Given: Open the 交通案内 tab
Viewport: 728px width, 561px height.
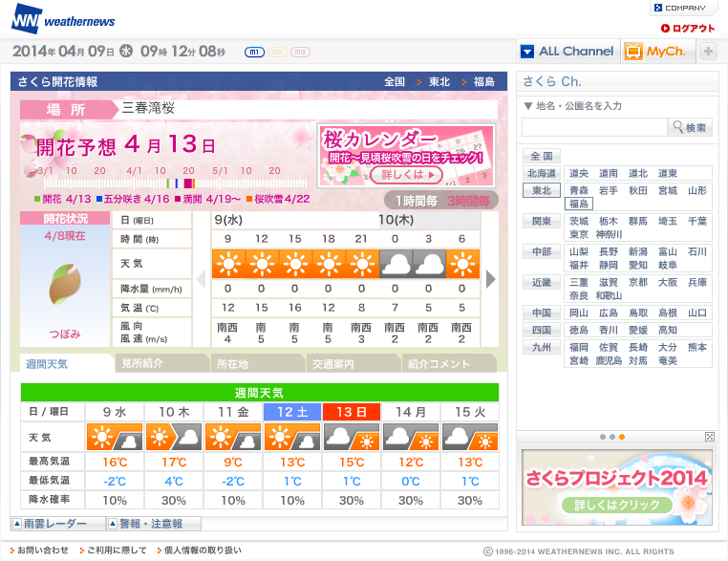Looking at the screenshot, I should [x=353, y=363].
